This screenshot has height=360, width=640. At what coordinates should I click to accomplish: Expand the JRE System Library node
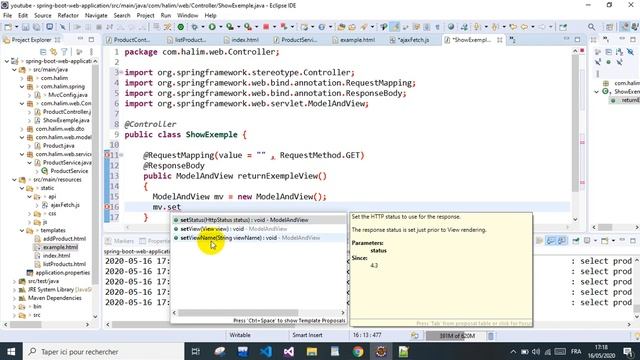click(14, 290)
